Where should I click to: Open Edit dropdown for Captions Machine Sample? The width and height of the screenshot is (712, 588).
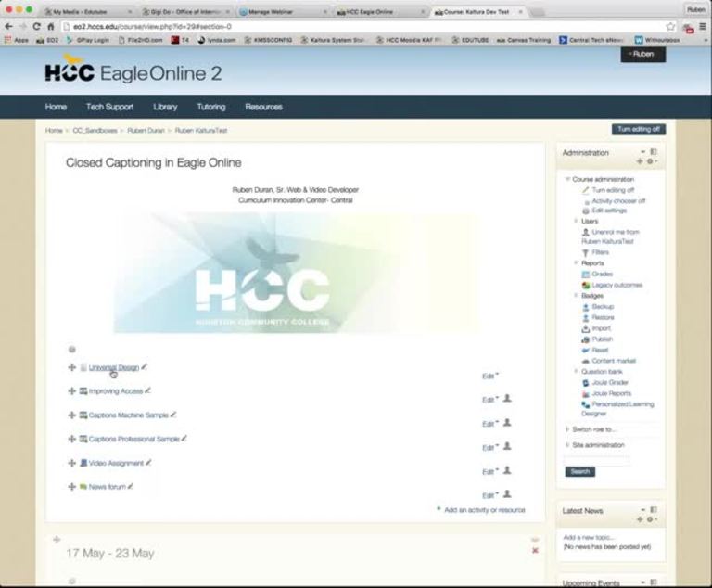489,424
